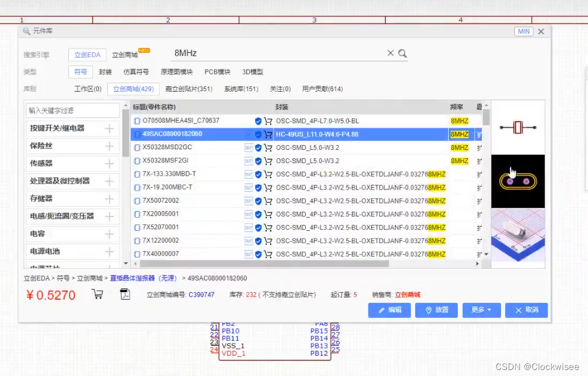The height and width of the screenshot is (376, 588).
Task: Open the C390747 part number link
Action: click(202, 294)
